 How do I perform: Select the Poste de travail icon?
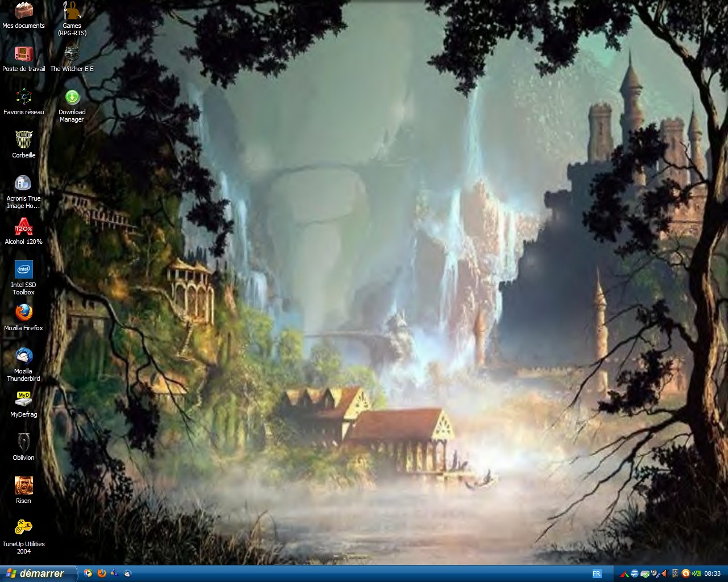tap(23, 59)
